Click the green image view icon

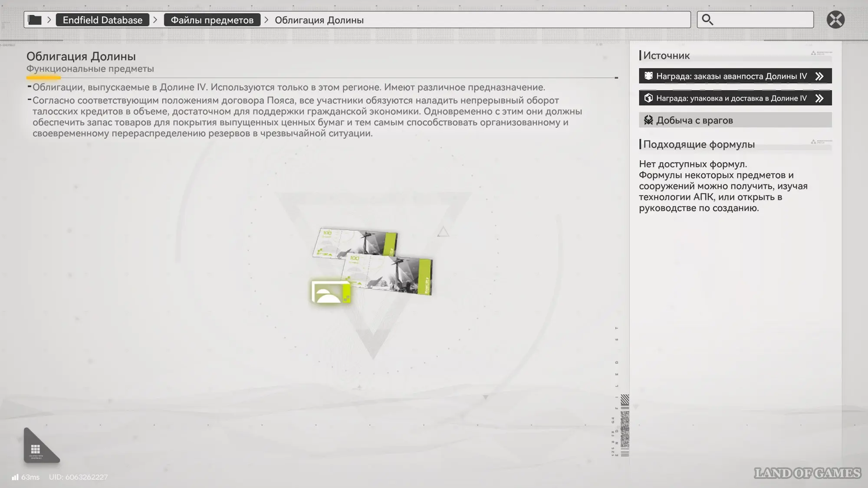(x=331, y=292)
